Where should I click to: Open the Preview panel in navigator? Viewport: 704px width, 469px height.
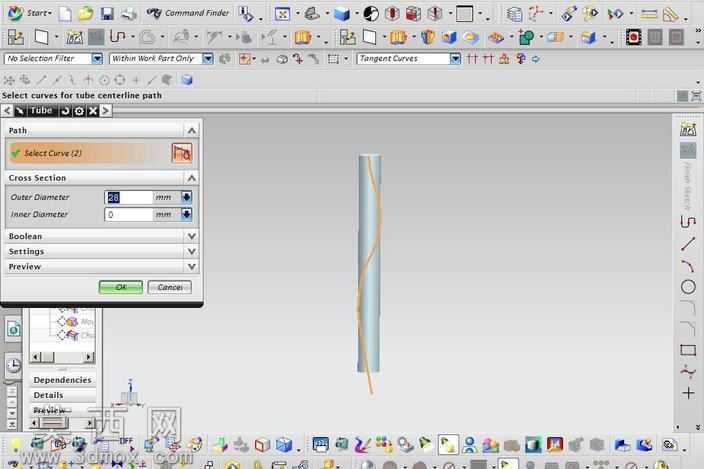coord(62,410)
